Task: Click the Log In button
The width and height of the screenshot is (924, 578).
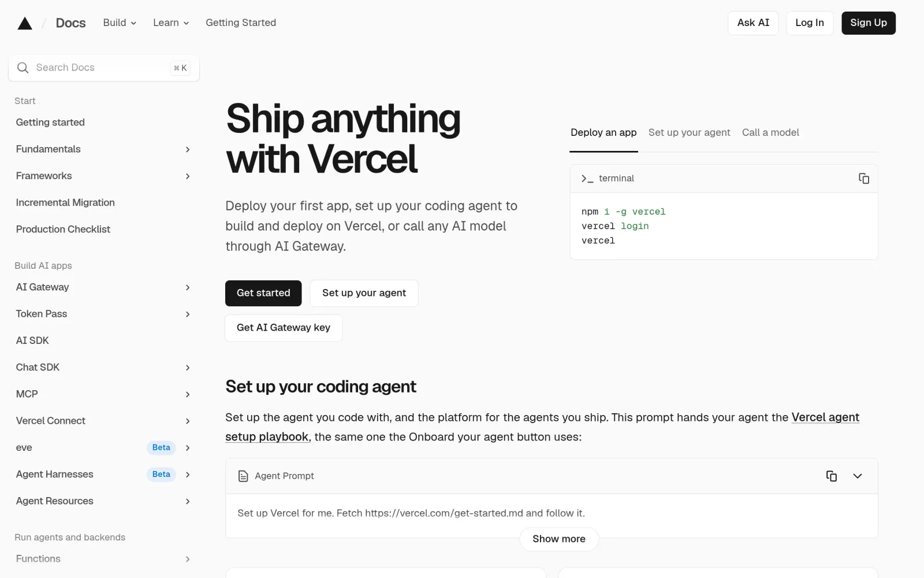Action: [x=810, y=23]
